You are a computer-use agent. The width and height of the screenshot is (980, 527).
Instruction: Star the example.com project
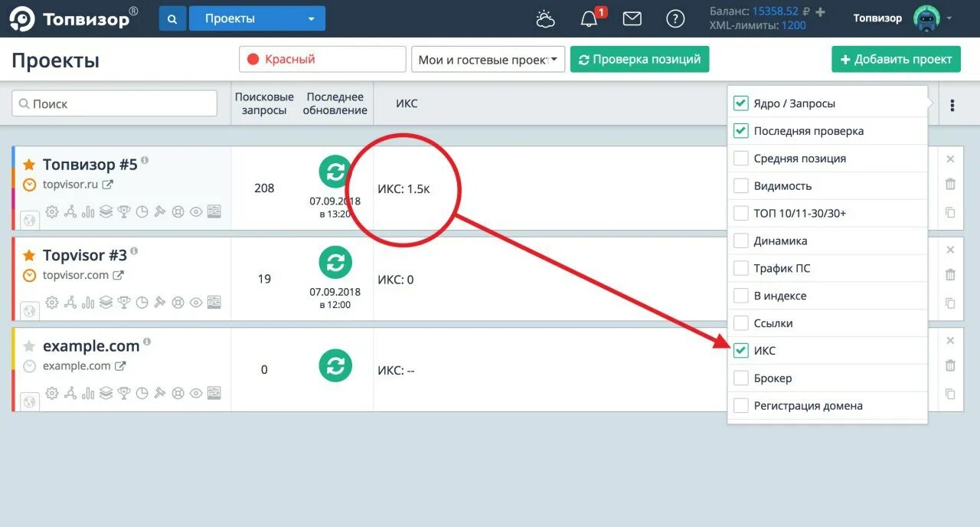[29, 346]
